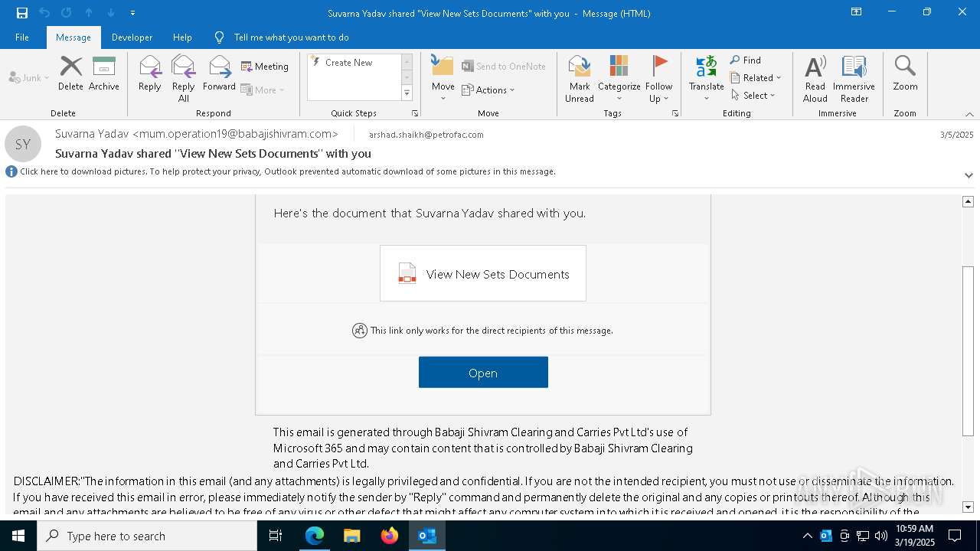
Task: Open Task View on the taskbar
Action: tap(276, 536)
